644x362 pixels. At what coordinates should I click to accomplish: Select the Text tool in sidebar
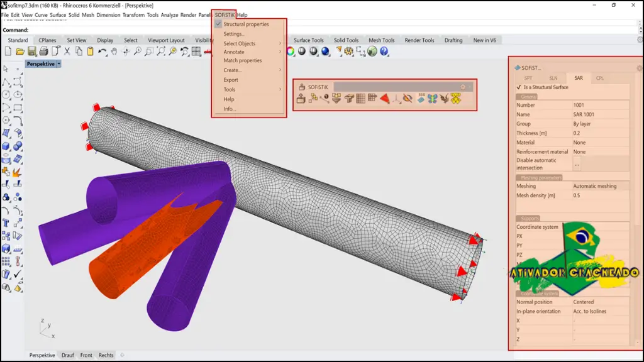(x=6, y=223)
